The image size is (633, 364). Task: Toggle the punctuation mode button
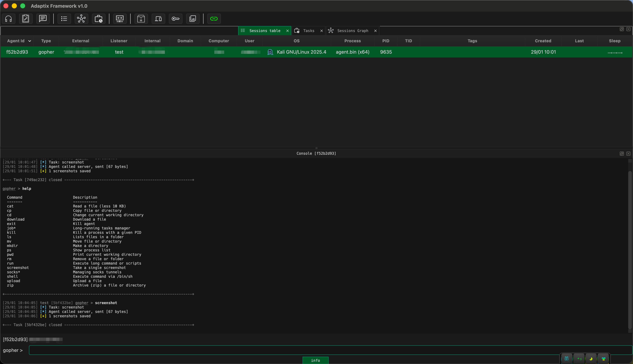579,359
